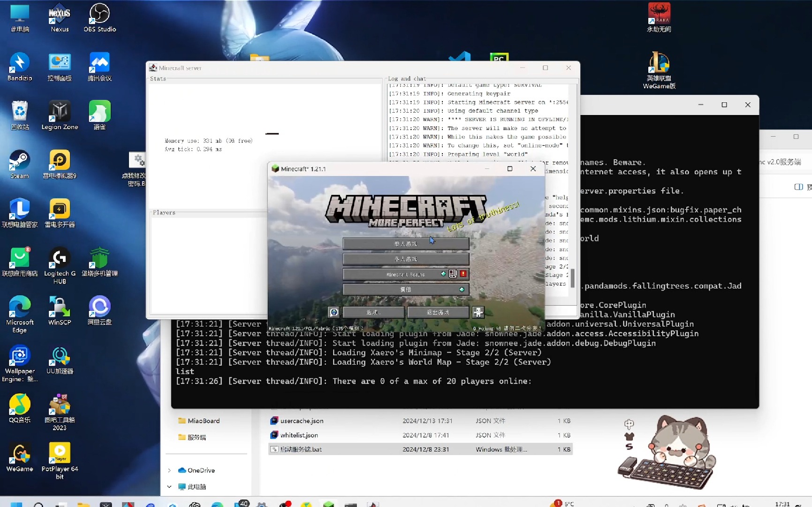
Task: Open Minecraft Realms button
Action: coord(406,274)
